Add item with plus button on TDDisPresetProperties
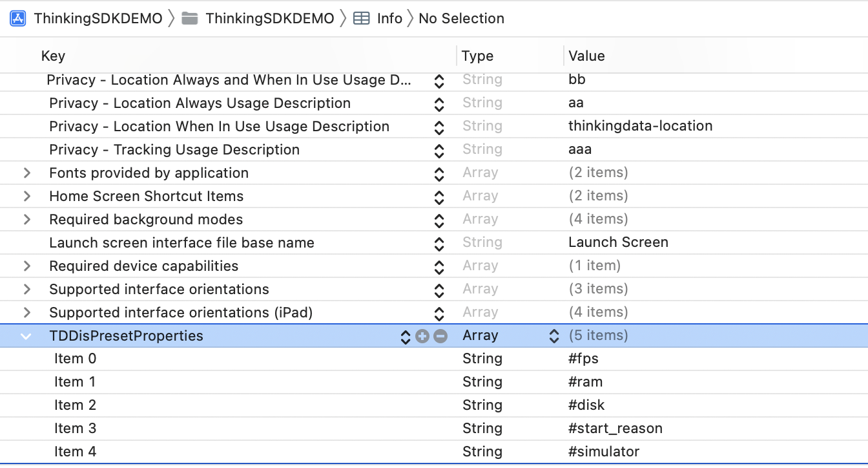Screen dimensions: 868x468 [422, 336]
